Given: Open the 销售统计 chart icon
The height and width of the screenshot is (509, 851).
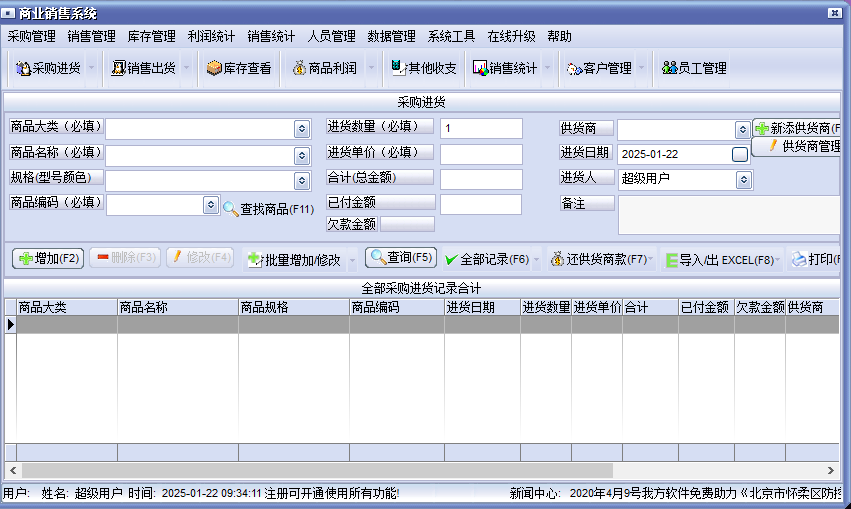Looking at the screenshot, I should (480, 68).
